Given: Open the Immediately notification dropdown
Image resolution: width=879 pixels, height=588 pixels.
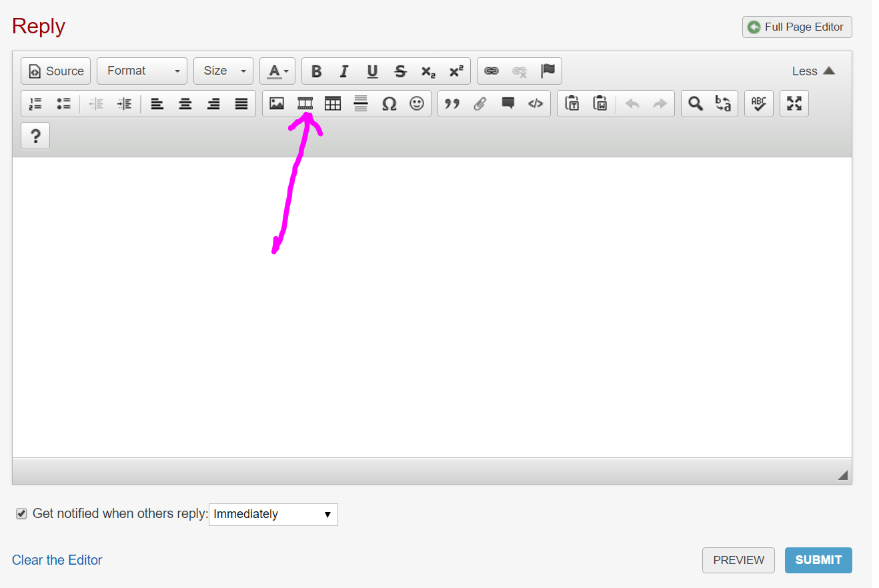Looking at the screenshot, I should click(x=273, y=514).
